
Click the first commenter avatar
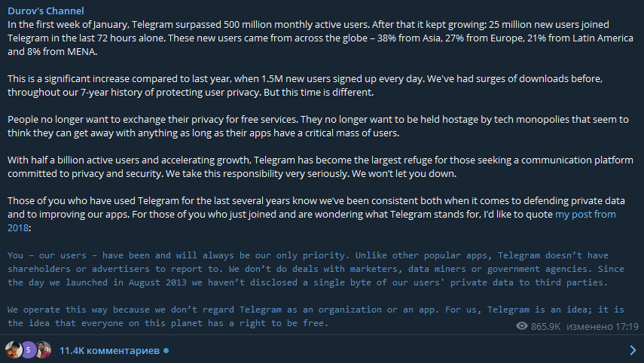(x=13, y=350)
